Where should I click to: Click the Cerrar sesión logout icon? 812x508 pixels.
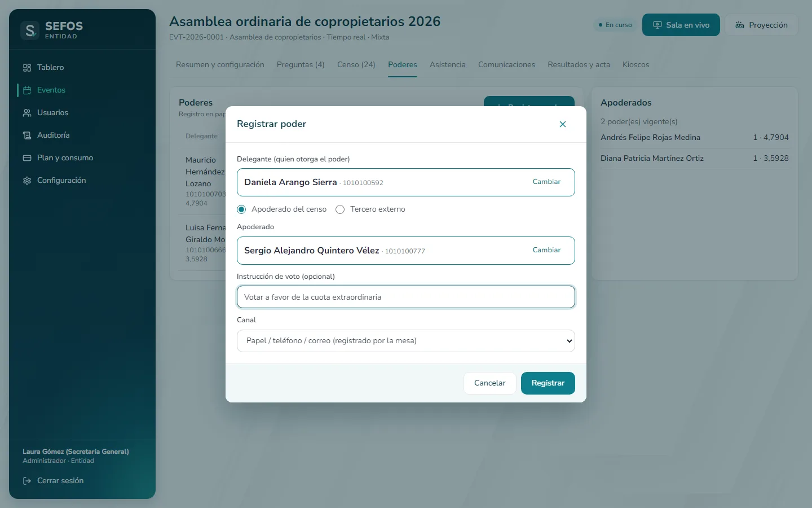(x=27, y=481)
